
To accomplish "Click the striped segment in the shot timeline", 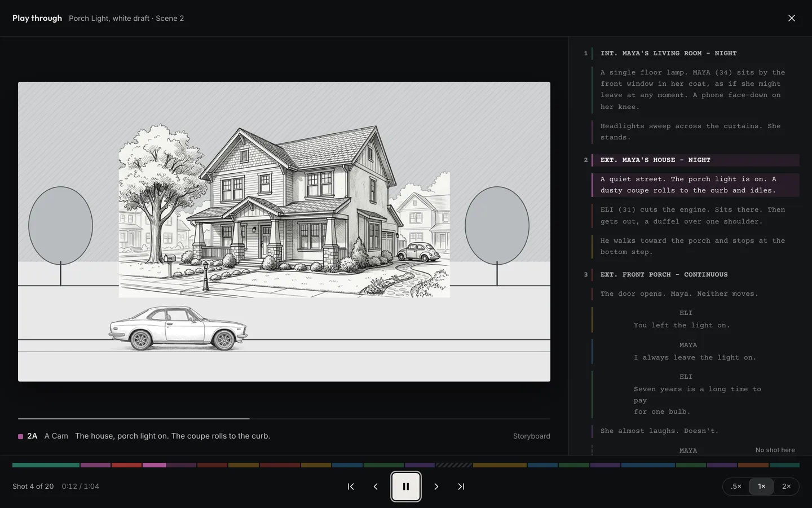I will point(454,465).
